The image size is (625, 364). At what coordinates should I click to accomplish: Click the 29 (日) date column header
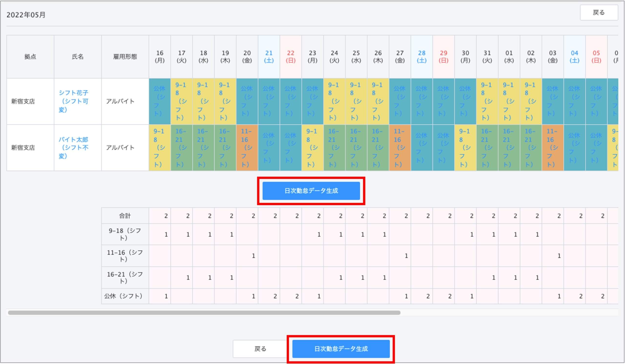[443, 57]
